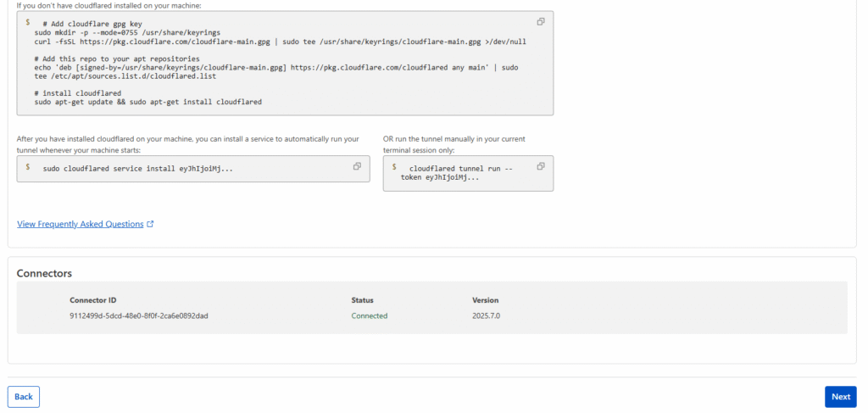Click 'OR run the tunnel manually' text
The width and height of the screenshot is (868, 413).
coord(454,144)
